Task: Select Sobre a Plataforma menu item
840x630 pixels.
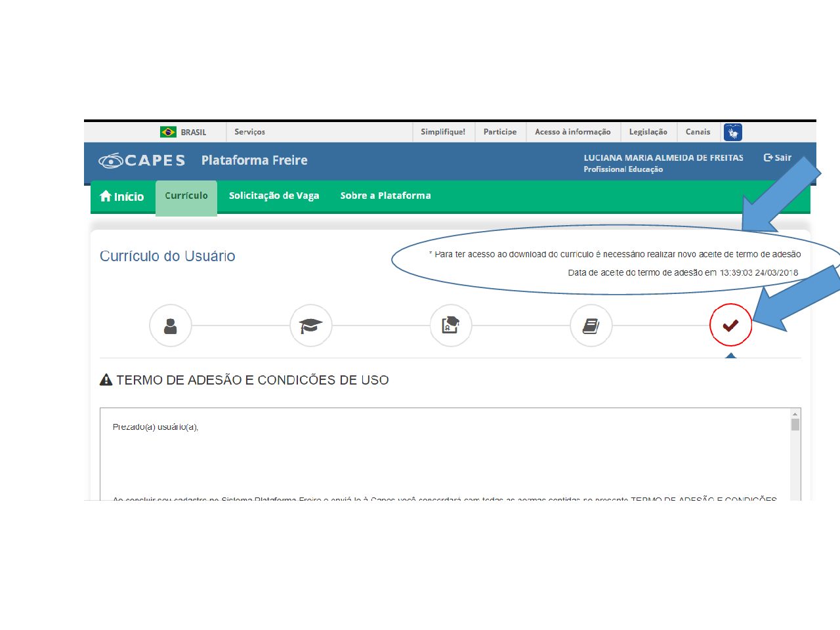Action: (x=385, y=196)
